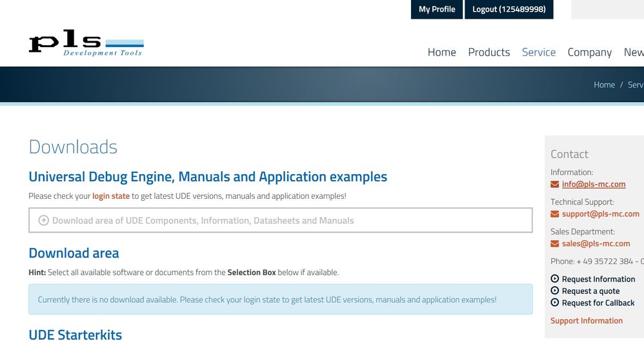The image size is (644, 348).
Task: Click the Home breadcrumb link
Action: click(x=604, y=85)
